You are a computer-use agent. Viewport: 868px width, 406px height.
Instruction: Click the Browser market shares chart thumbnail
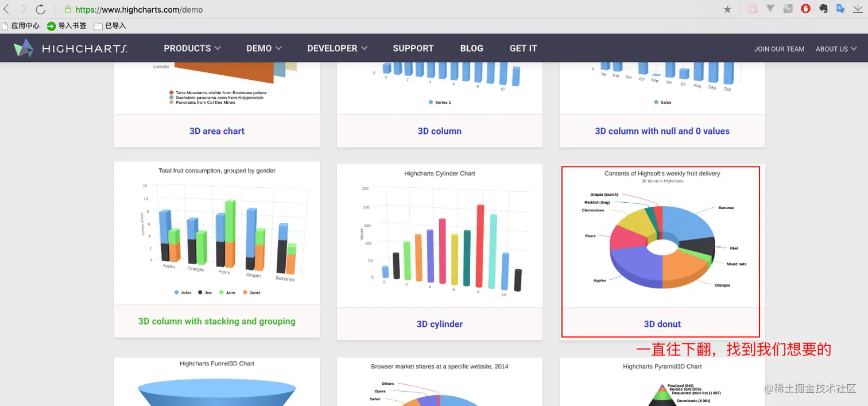(x=440, y=382)
